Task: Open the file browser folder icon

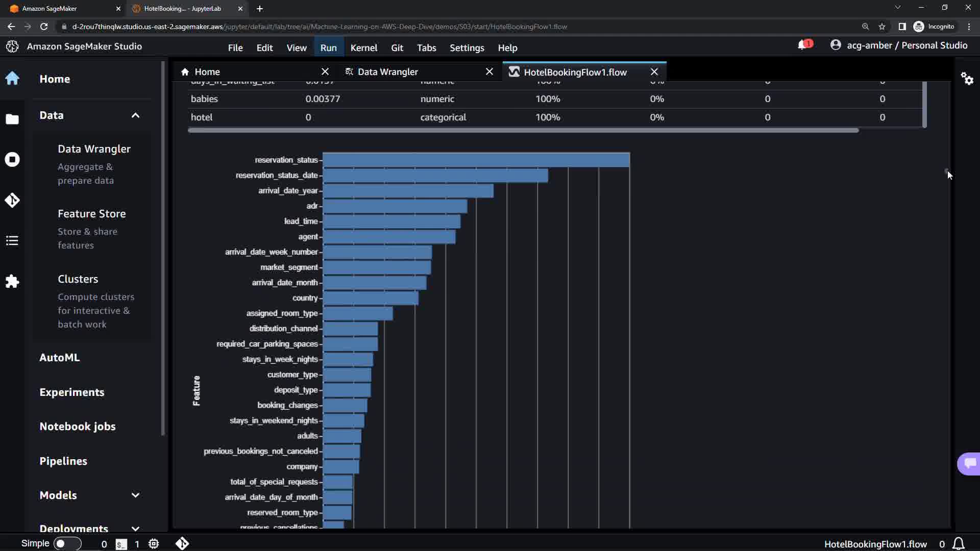Action: [x=12, y=119]
